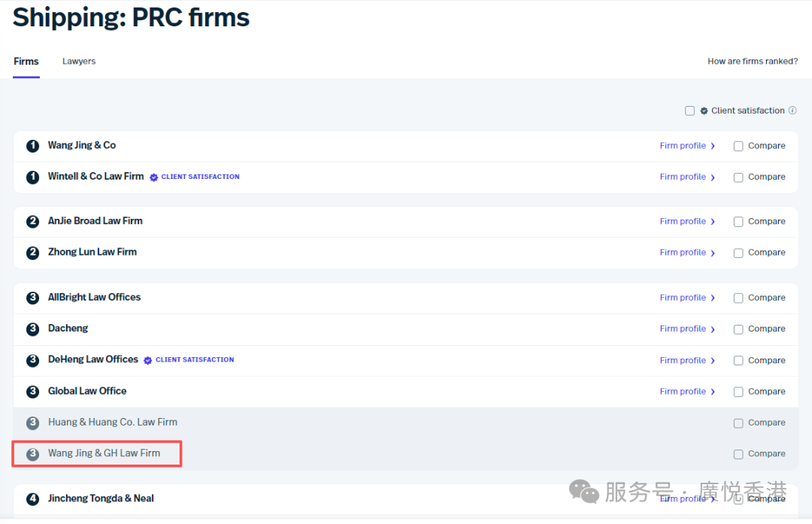Switch to the Lawyers tab
The height and width of the screenshot is (524, 812).
coord(79,62)
